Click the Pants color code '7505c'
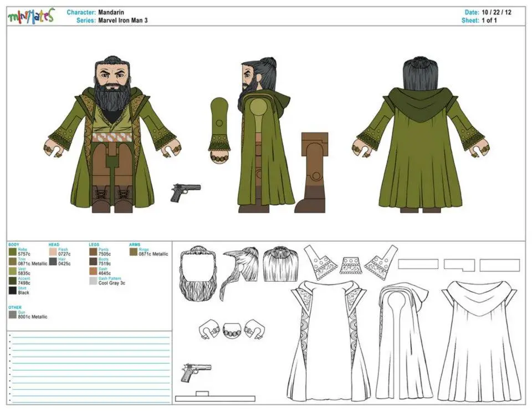 point(105,254)
